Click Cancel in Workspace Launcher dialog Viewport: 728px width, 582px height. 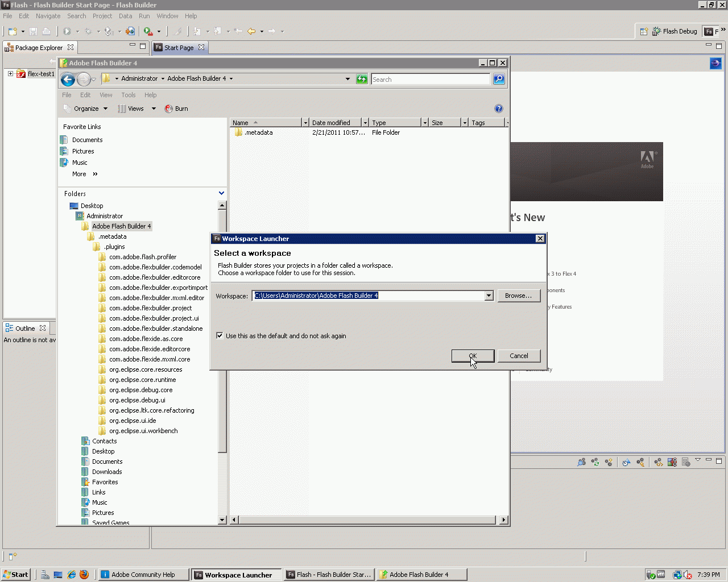(x=519, y=356)
